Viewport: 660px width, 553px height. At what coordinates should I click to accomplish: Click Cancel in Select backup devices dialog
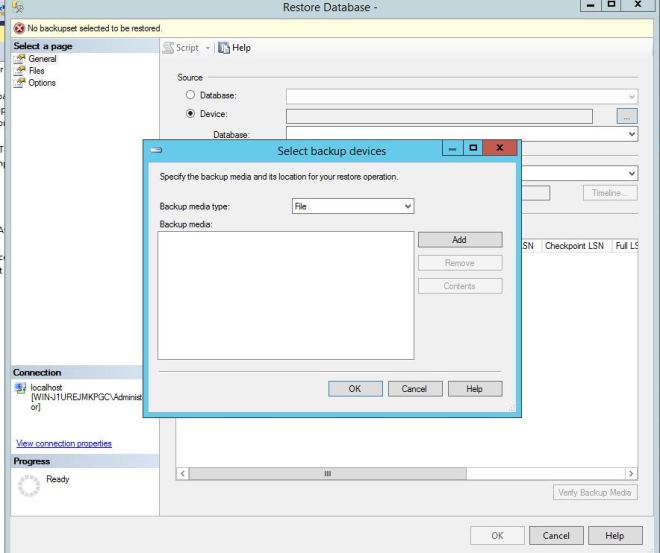415,389
